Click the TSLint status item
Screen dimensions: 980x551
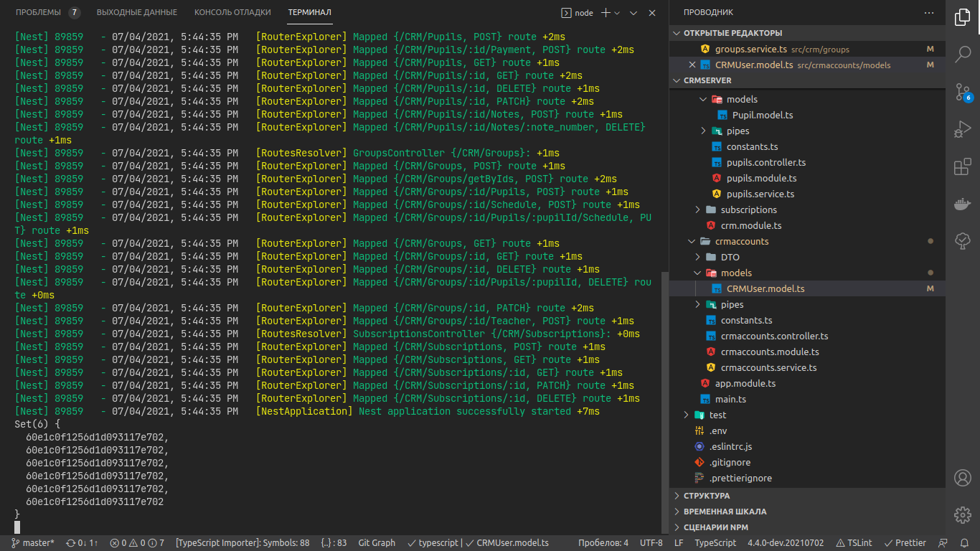click(x=854, y=543)
